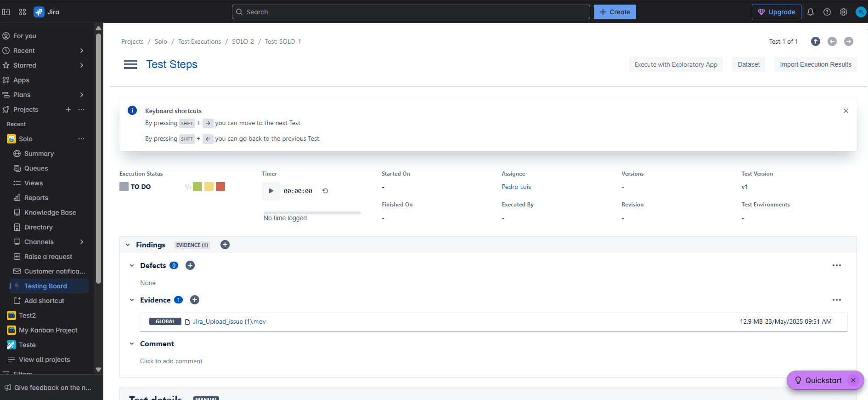The width and height of the screenshot is (868, 400).
Task: Click into the Search field
Action: click(x=411, y=12)
